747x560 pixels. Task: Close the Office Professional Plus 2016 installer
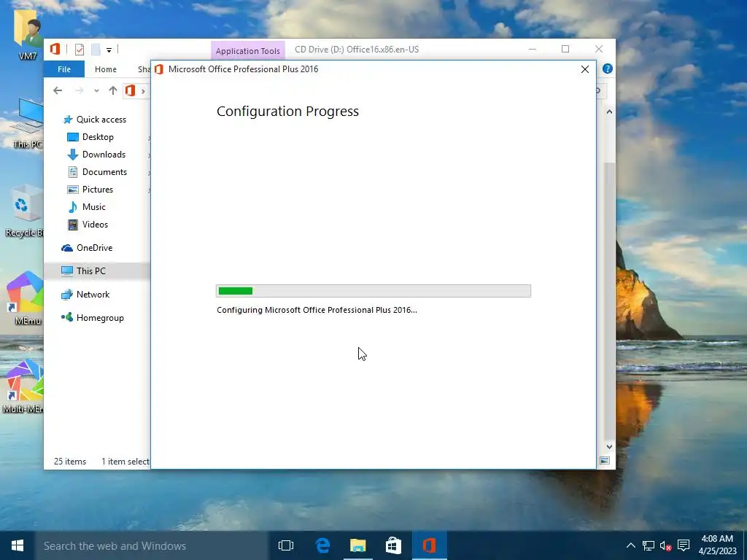[585, 69]
